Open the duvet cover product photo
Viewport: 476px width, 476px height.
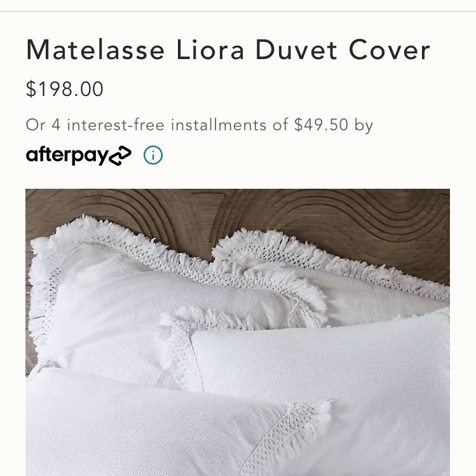[x=238, y=332]
